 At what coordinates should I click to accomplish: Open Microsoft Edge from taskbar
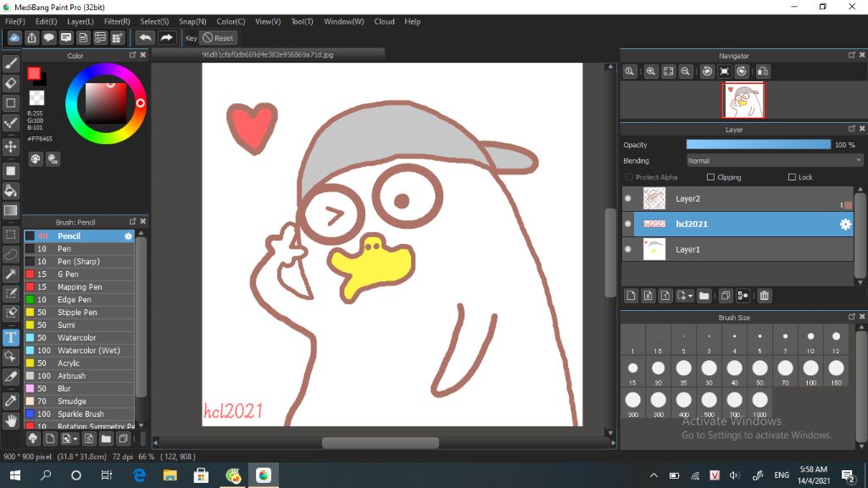click(x=140, y=475)
